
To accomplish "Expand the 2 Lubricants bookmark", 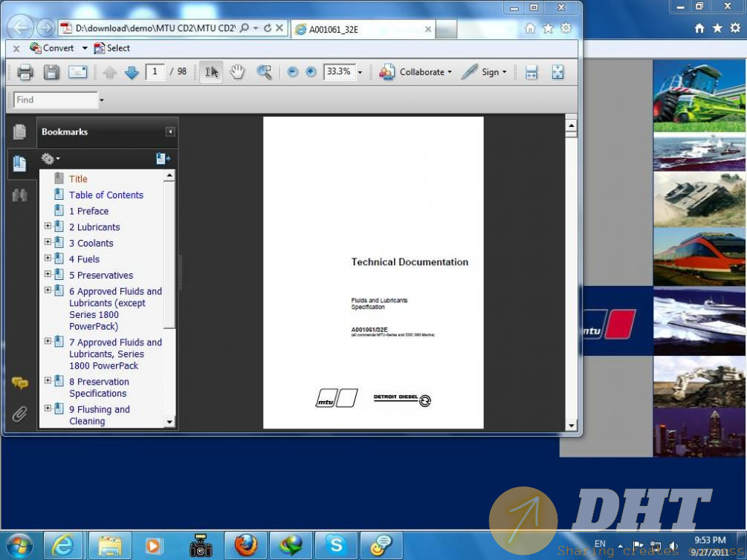I will tap(48, 226).
